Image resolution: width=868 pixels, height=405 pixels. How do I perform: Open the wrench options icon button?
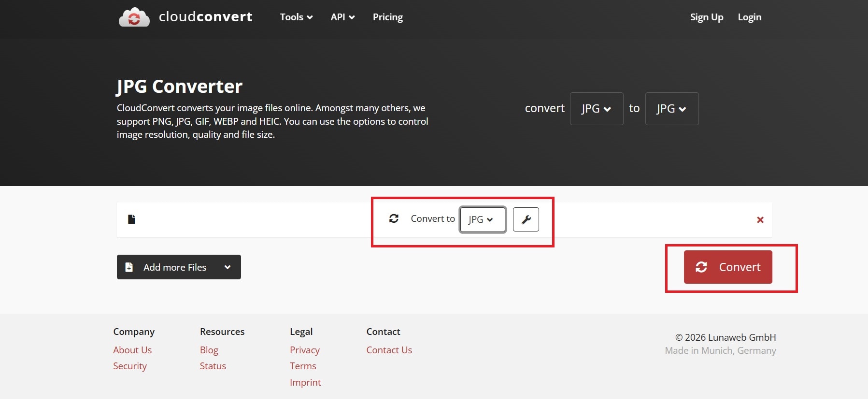[526, 219]
